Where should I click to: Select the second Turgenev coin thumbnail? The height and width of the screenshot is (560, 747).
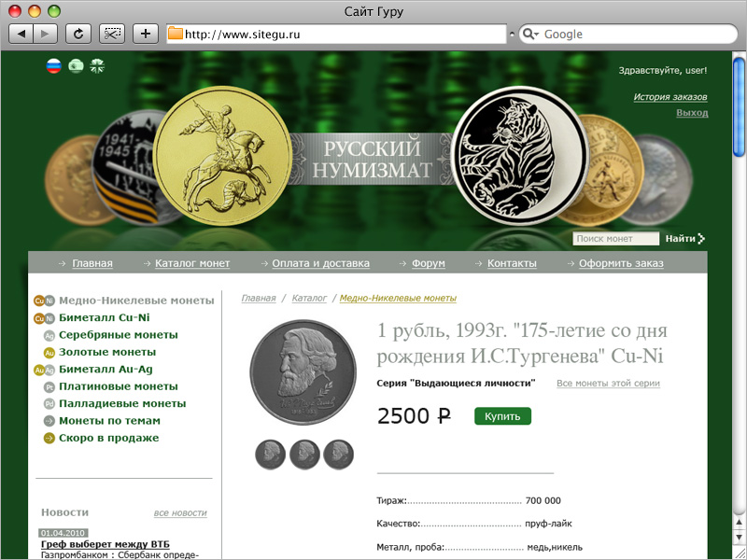tap(304, 455)
